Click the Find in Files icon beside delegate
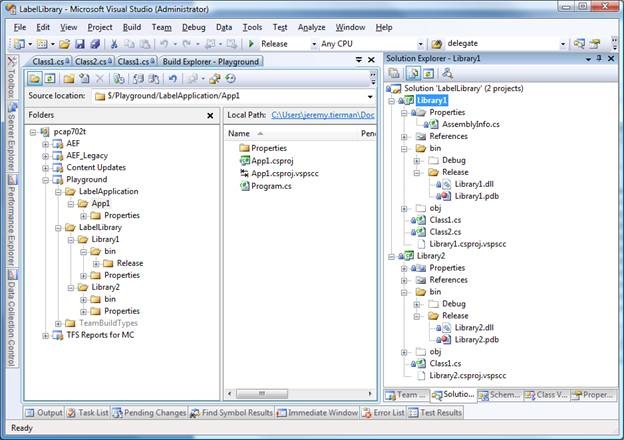The width and height of the screenshot is (624, 440). click(437, 44)
